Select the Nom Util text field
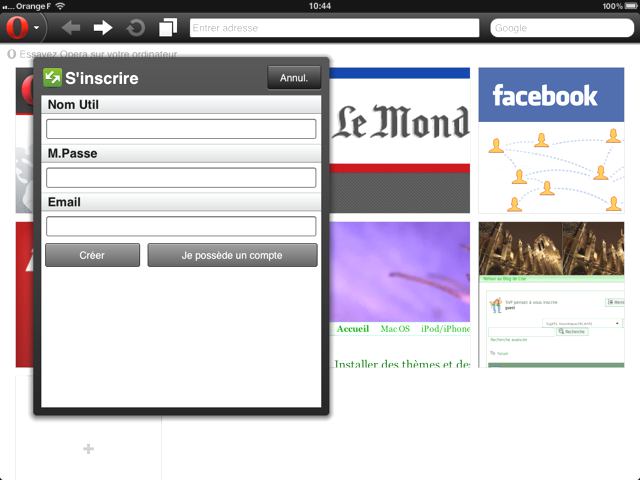 tap(181, 129)
